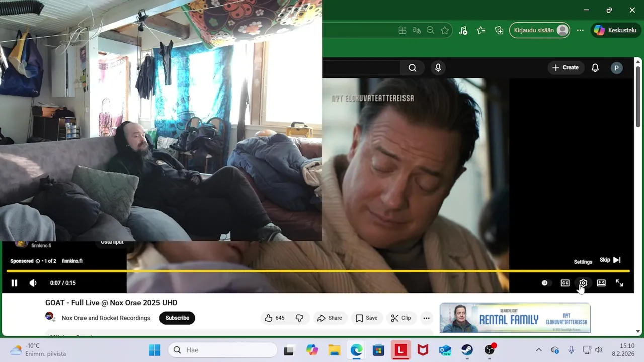
Task: Open YouTube notifications bell
Action: pyautogui.click(x=595, y=68)
